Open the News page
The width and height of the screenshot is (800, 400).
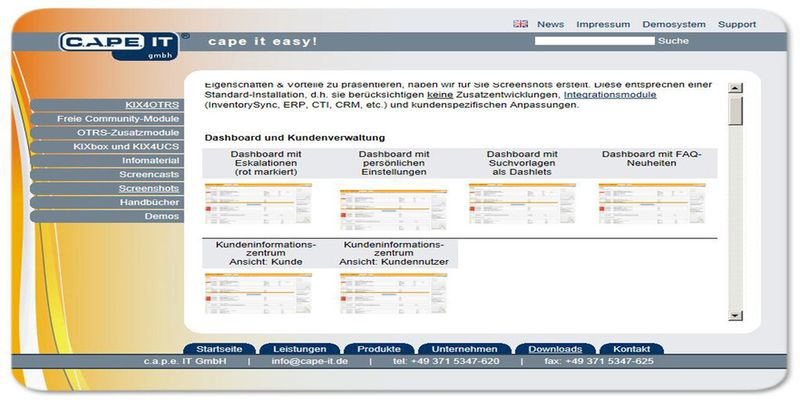click(551, 24)
